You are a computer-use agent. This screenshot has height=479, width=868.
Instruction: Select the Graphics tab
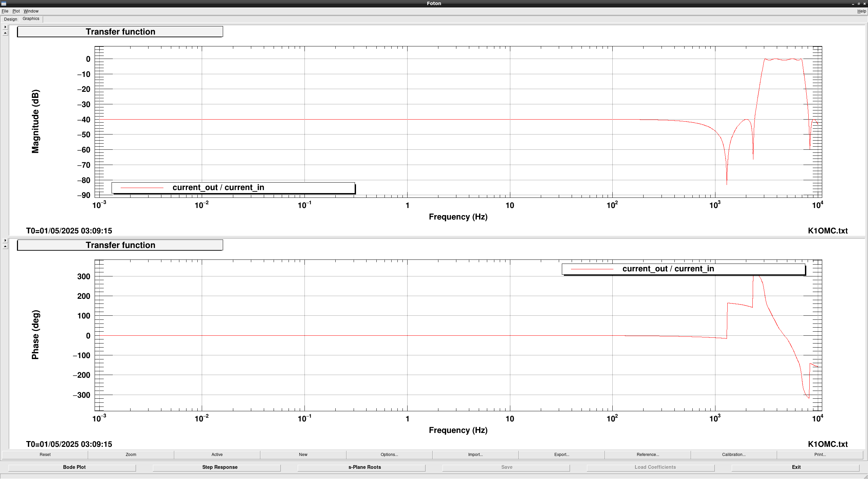[x=31, y=19]
